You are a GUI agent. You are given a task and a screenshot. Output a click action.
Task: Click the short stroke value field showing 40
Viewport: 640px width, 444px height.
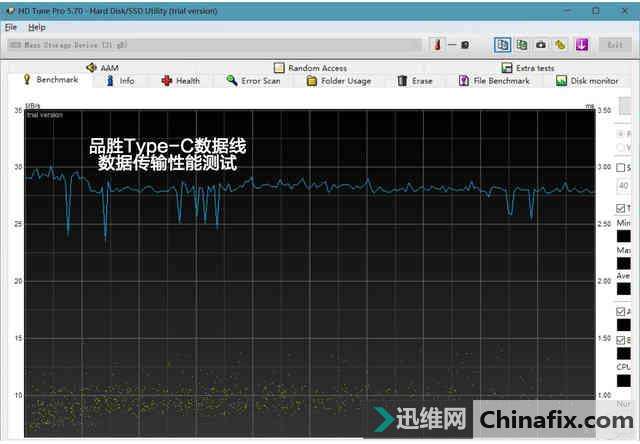(623, 186)
